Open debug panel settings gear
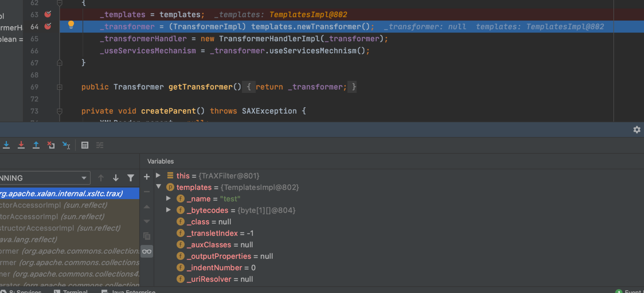 pos(636,129)
